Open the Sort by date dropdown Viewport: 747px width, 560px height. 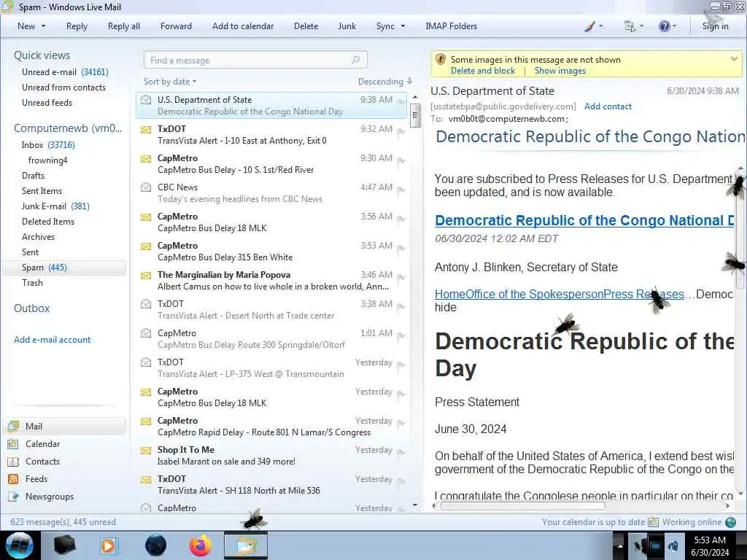pyautogui.click(x=170, y=82)
